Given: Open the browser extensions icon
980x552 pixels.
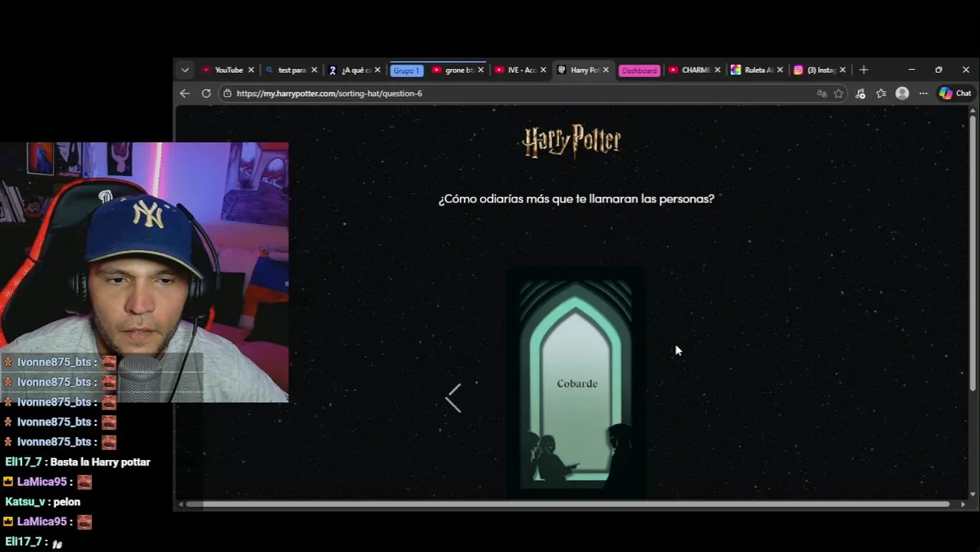Looking at the screenshot, I should 860,94.
